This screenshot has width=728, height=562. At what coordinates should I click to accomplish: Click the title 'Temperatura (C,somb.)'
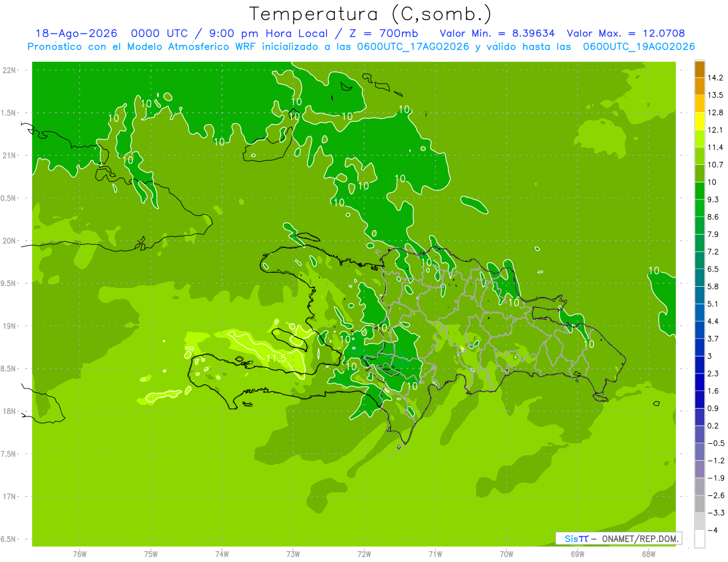371,14
